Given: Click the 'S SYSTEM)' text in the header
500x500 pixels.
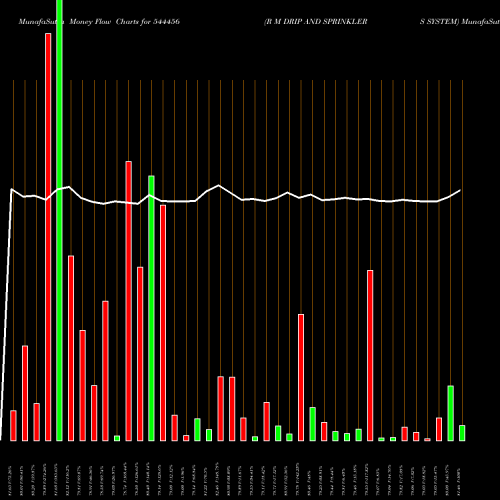Looking at the screenshot, I should pyautogui.click(x=440, y=22).
